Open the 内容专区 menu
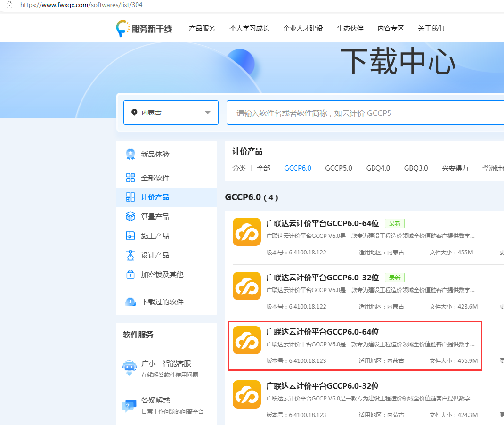 390,28
